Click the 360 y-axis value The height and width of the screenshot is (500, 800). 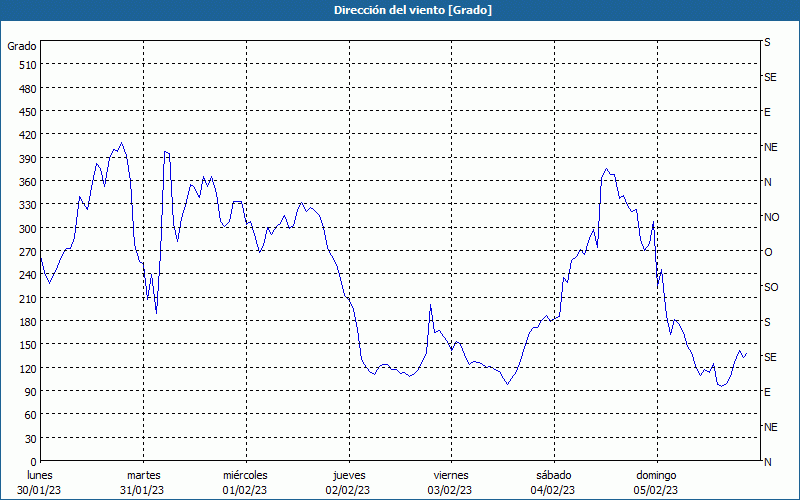(28, 182)
